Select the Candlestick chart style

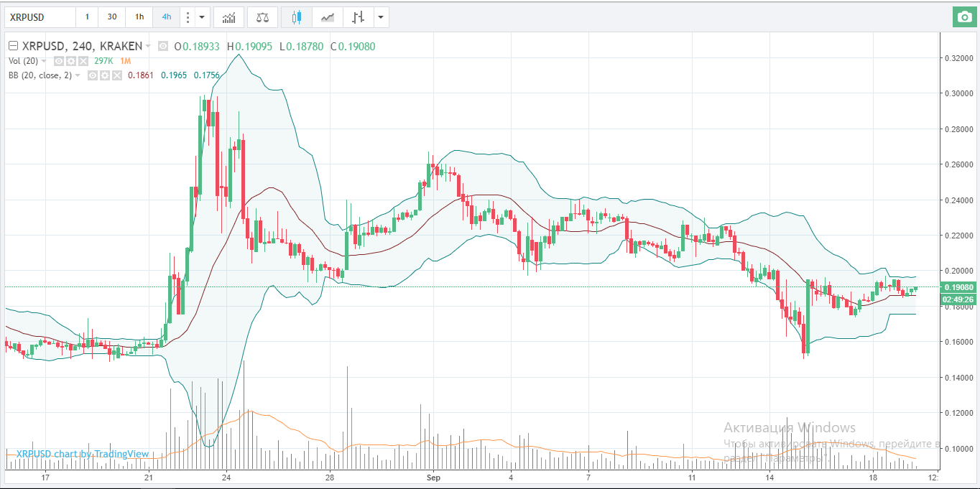[297, 17]
